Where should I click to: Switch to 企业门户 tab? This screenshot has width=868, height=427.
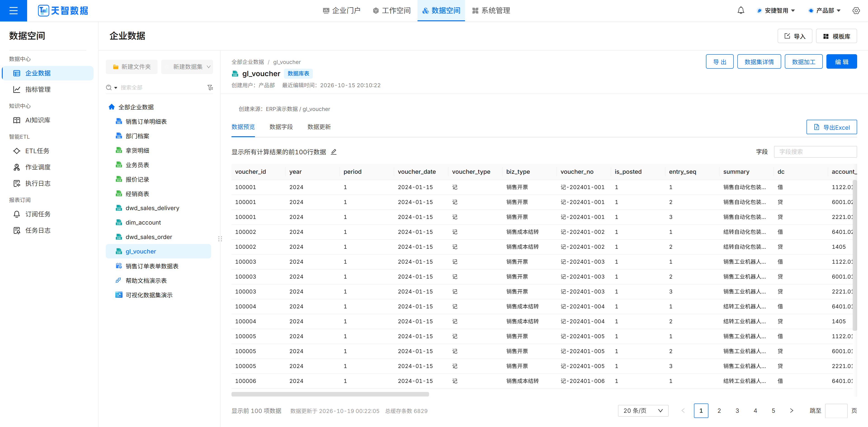click(x=342, y=11)
